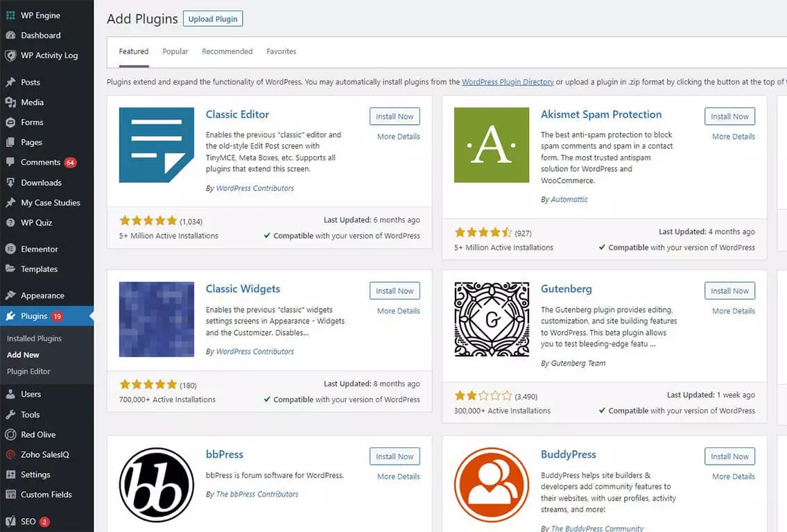
Task: Open Plugin Editor submenu item
Action: [x=28, y=371]
